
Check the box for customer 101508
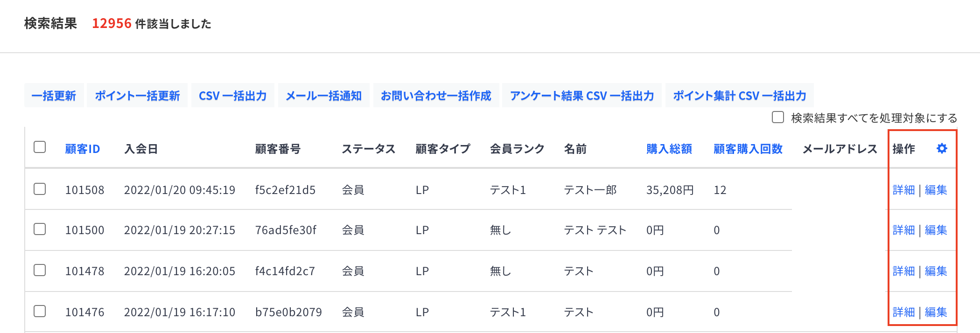(40, 189)
